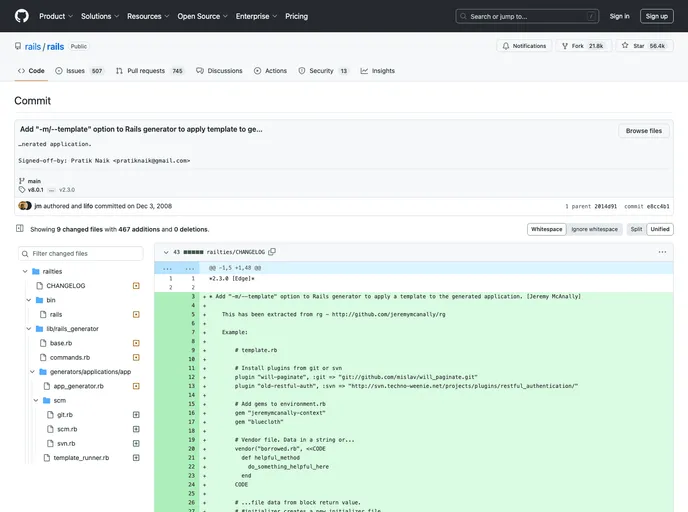688x512 pixels.
Task: Click the author avatars next to jm
Action: [25, 206]
